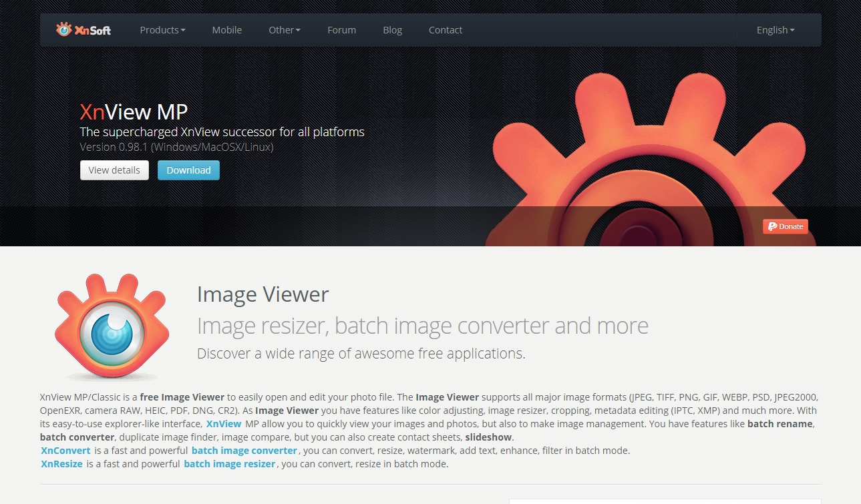This screenshot has width=861, height=504.
Task: Click the batch image resizer link
Action: click(x=230, y=463)
